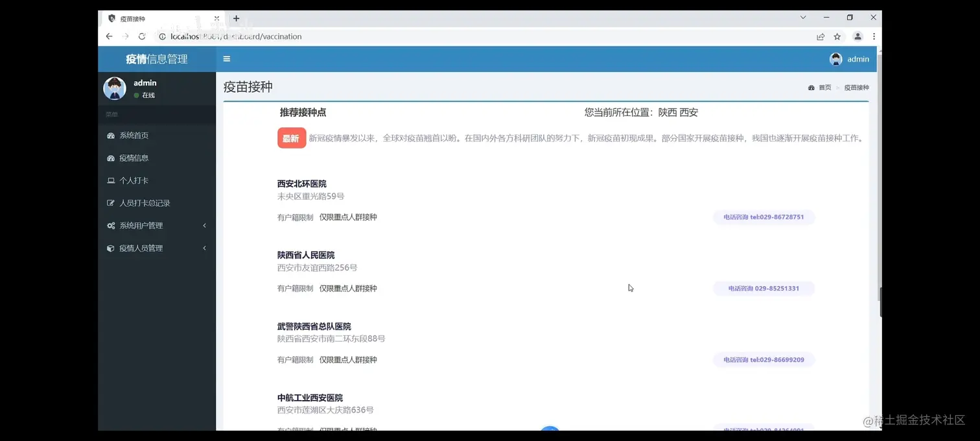Click the address bar URL
980x441 pixels.
236,36
